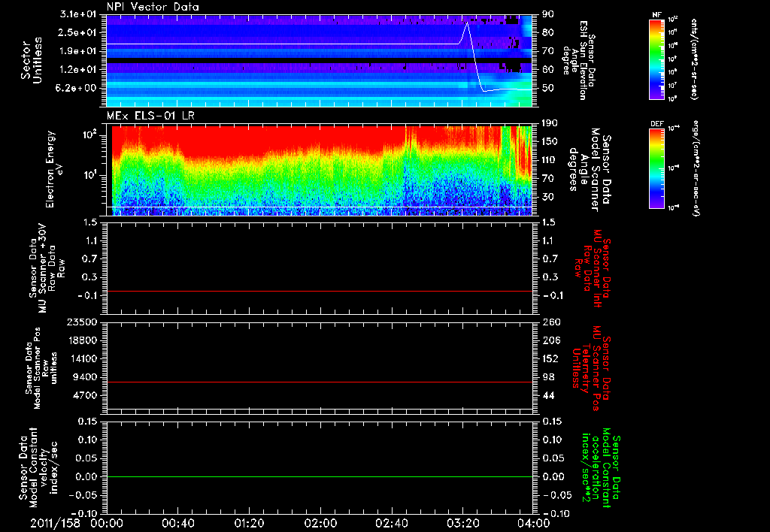The image size is (770, 532).
Task: Click the green zero line in velocity panel
Action: tap(319, 476)
